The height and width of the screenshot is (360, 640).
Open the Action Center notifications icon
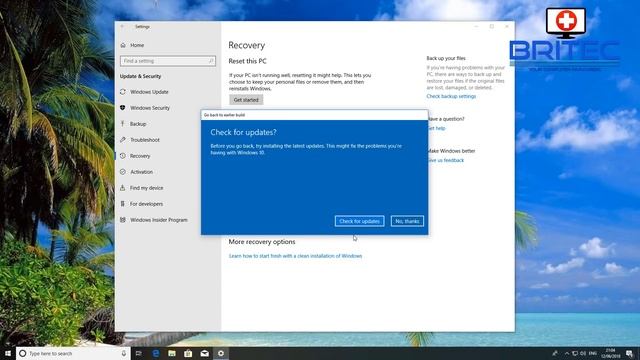630,353
